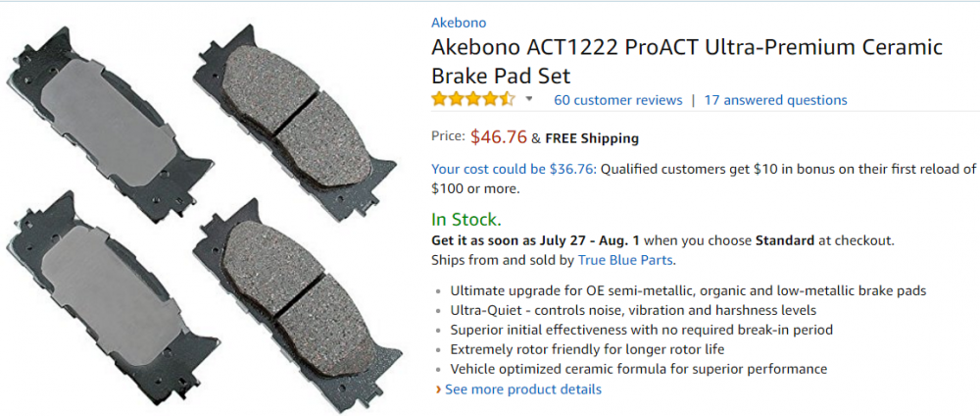The image size is (980, 416).
Task: Click 'See more product details' link
Action: point(522,390)
